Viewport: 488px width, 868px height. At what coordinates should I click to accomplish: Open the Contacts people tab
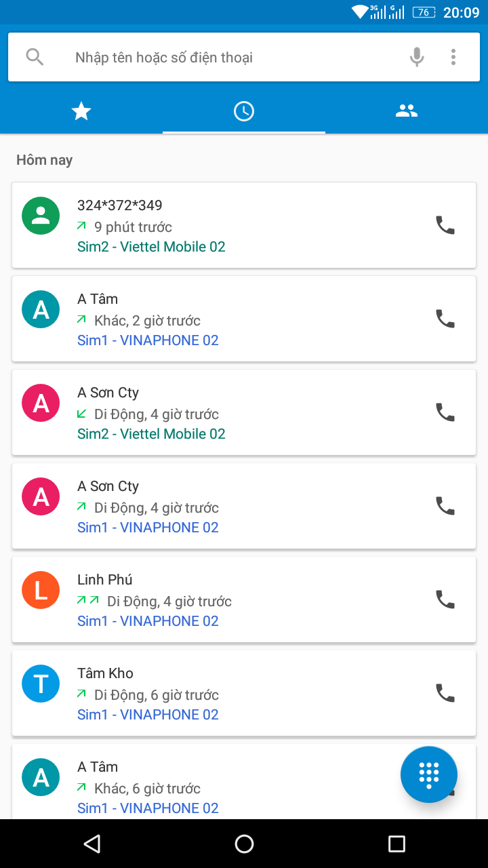tap(407, 111)
